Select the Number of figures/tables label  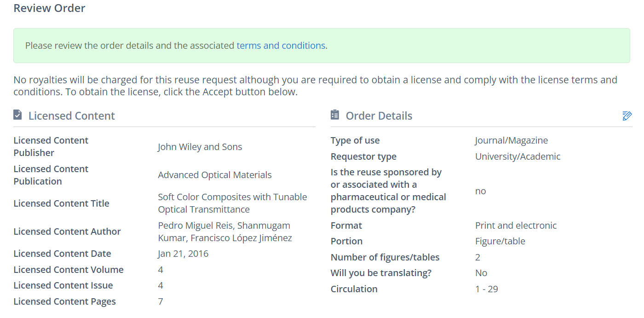coord(385,257)
